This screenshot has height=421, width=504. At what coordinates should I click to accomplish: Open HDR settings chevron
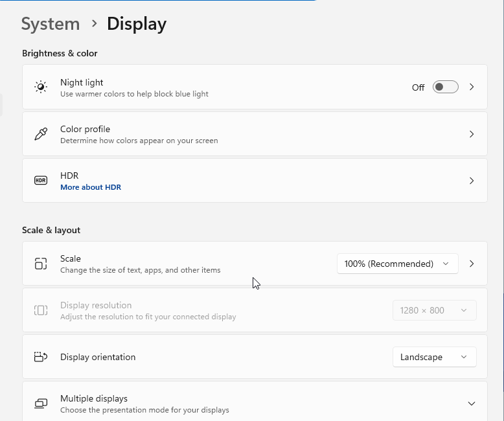(472, 181)
